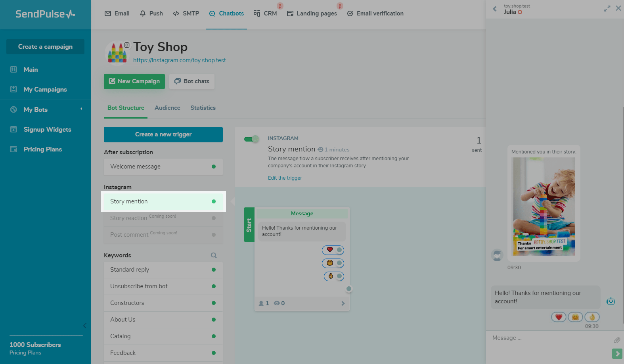Expand message block with right chevron
Screen dimensions: 624x364
click(x=343, y=303)
